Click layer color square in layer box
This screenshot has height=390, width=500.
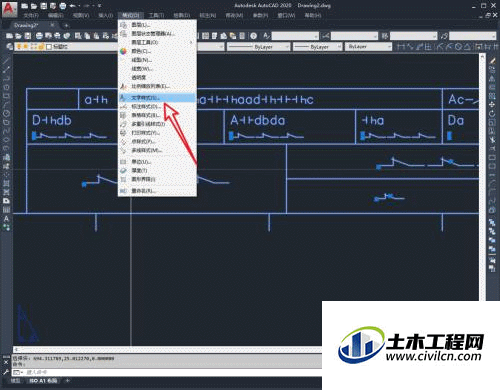click(49, 47)
